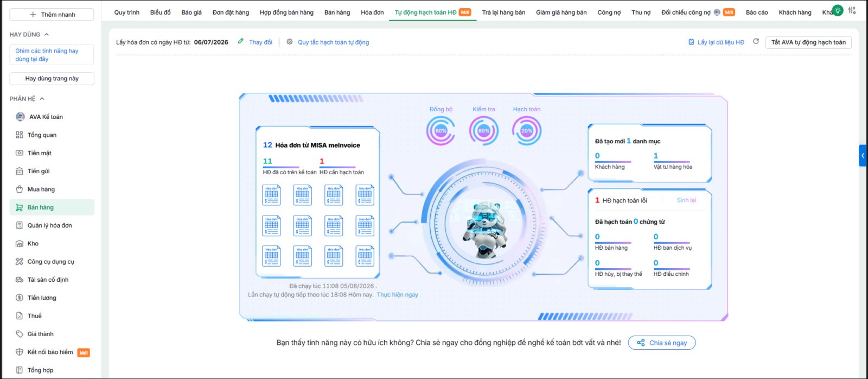Open AVA Kế toán assistant icon
868x379 pixels.
coord(20,117)
